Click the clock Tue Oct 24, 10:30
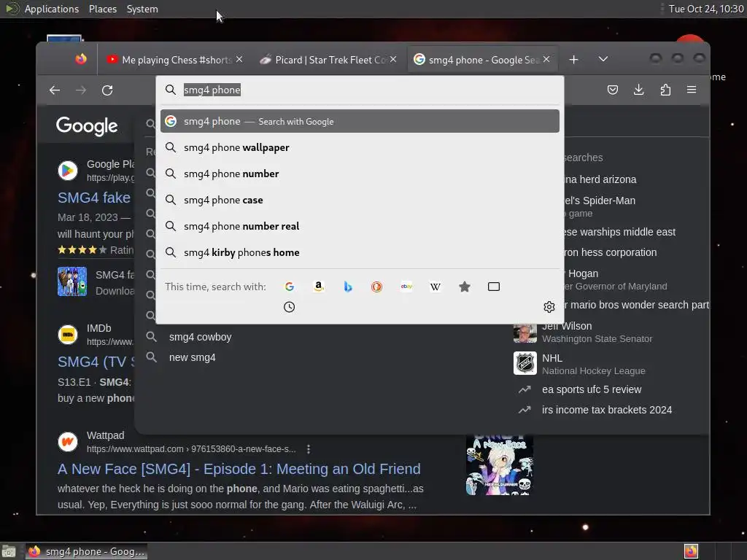Image resolution: width=747 pixels, height=560 pixels. [x=706, y=9]
